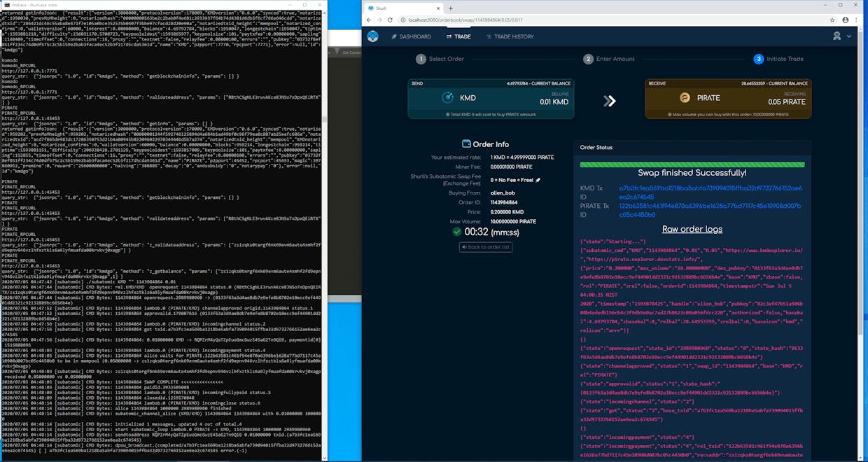Click the green swap progress bar

pyautogui.click(x=692, y=164)
